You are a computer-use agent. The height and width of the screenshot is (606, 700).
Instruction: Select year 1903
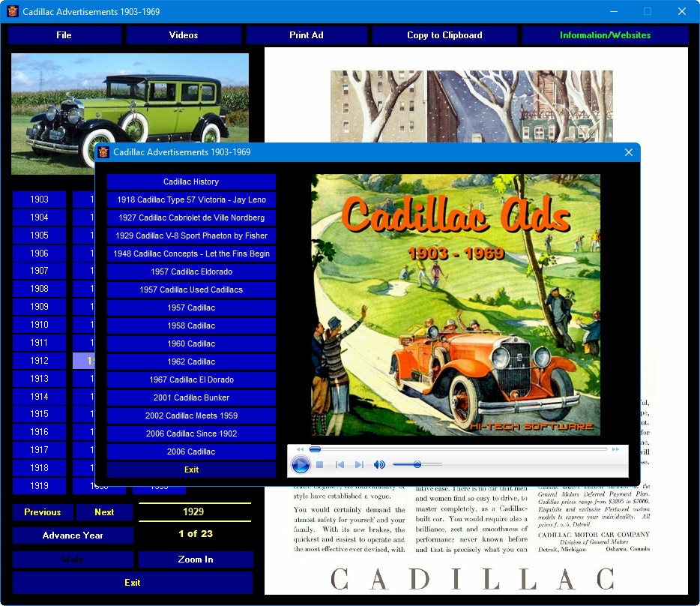[x=39, y=199]
